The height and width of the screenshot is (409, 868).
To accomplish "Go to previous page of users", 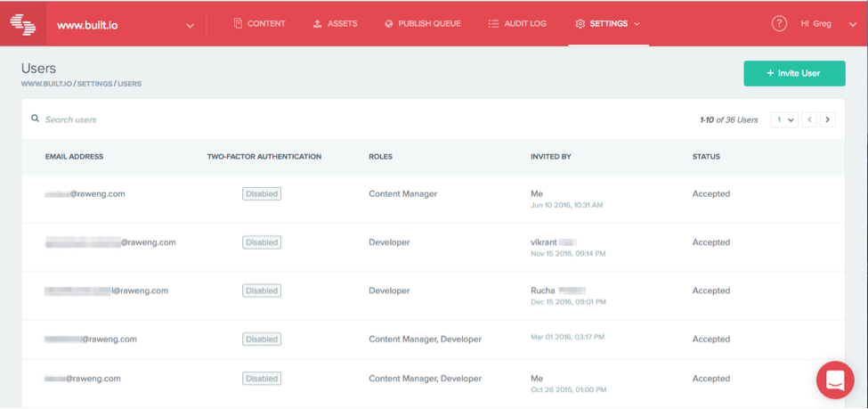I will pos(808,119).
